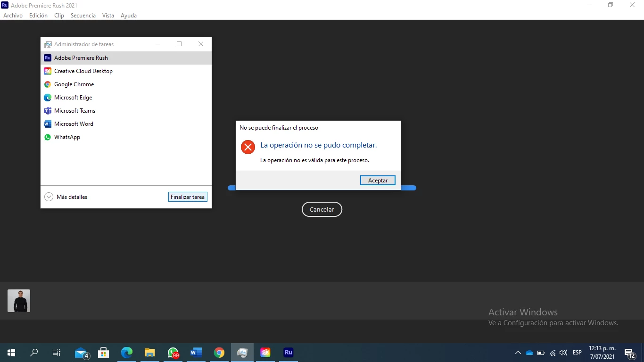The image size is (644, 362).
Task: Open the notification center icon
Action: [630, 353]
